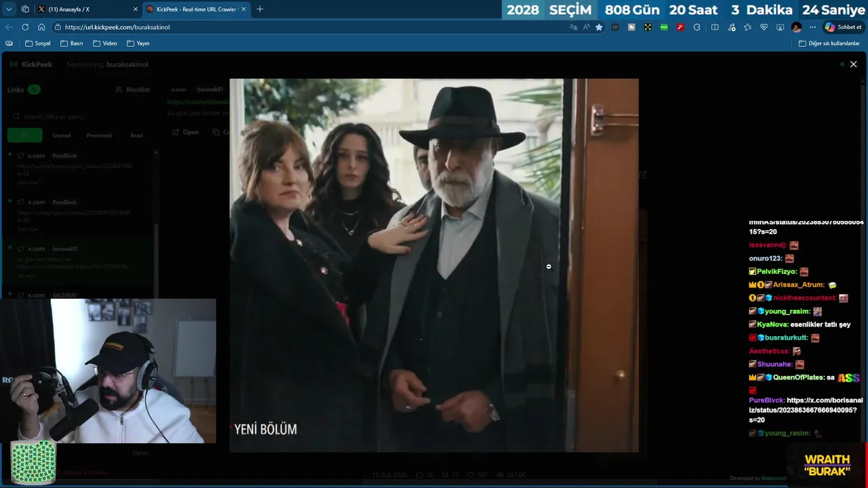Click username Shuunahe in chat
Image resolution: width=868 pixels, height=488 pixels.
[x=774, y=365]
